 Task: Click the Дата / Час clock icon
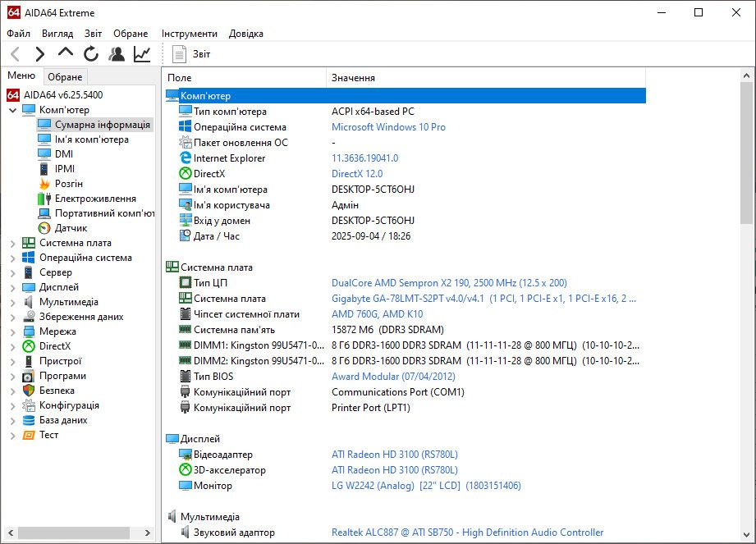(x=186, y=235)
